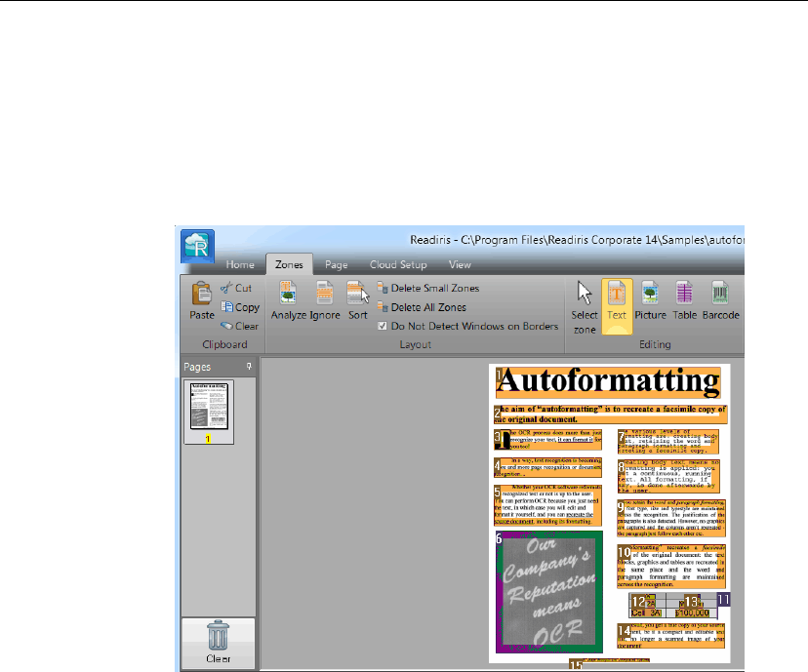The image size is (808, 672).
Task: Click Copy in the Clipboard group
Action: click(240, 307)
